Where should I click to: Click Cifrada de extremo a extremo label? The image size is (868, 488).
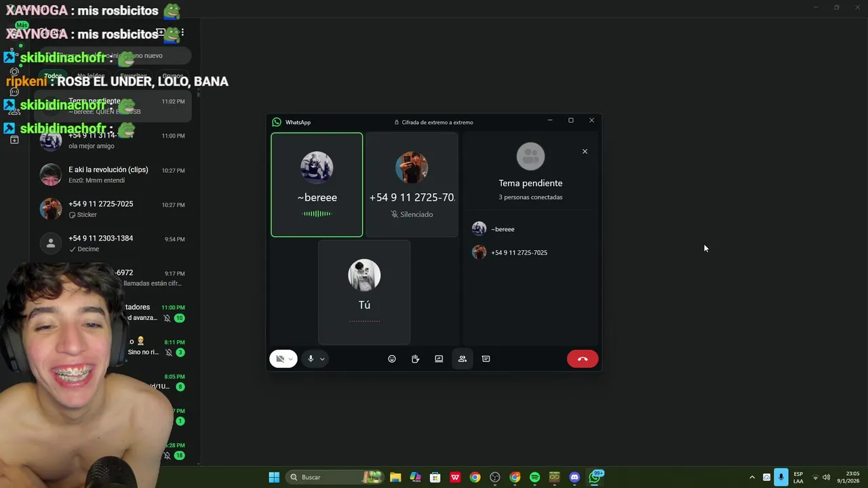[x=434, y=122]
